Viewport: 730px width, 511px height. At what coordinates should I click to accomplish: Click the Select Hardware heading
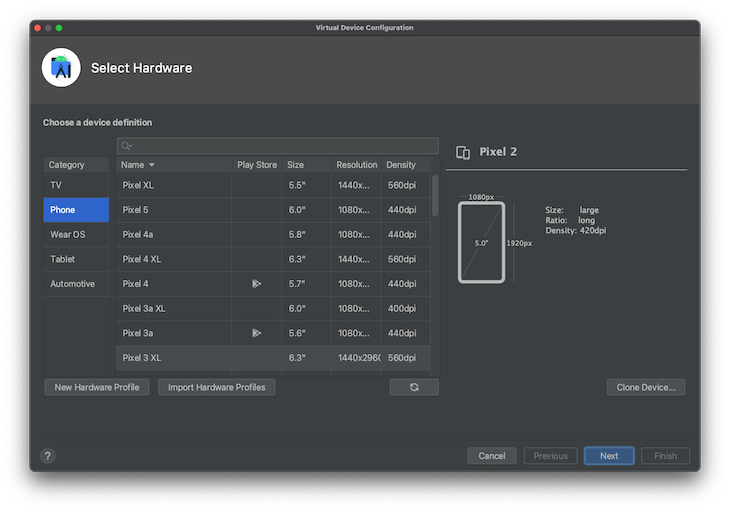[142, 68]
